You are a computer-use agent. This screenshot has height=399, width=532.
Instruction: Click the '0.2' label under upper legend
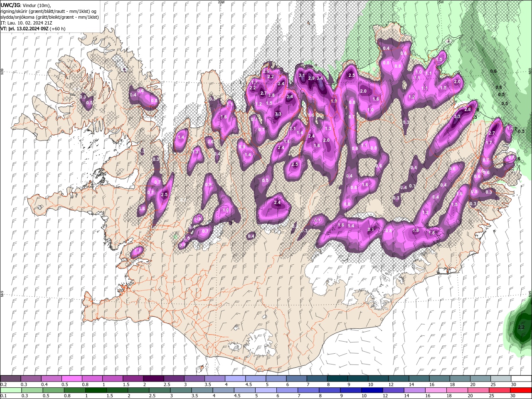point(3,384)
